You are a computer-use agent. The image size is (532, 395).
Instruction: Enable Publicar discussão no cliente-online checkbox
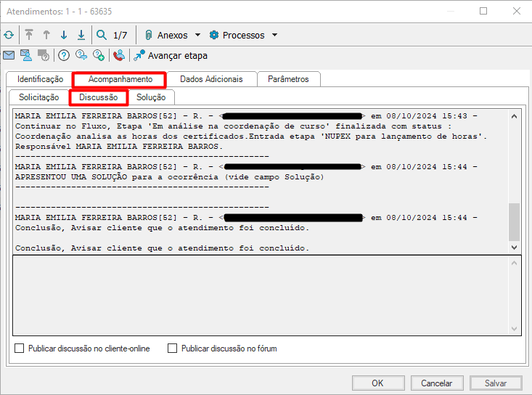coord(20,349)
